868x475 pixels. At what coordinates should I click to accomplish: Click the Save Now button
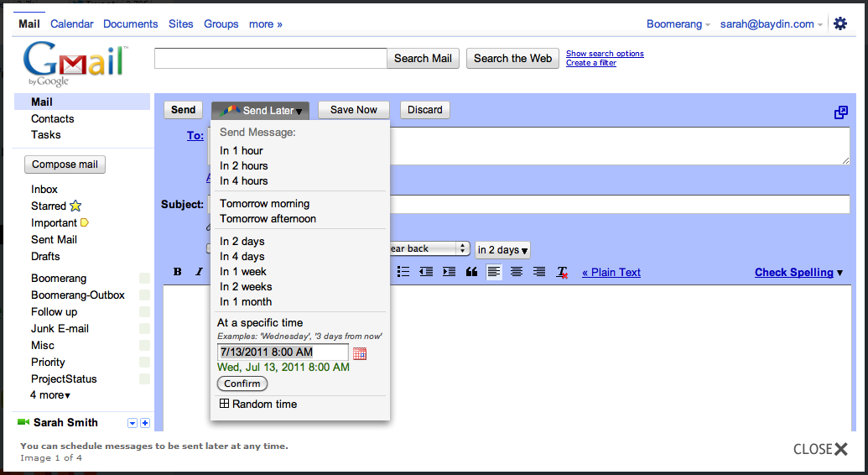pos(354,110)
